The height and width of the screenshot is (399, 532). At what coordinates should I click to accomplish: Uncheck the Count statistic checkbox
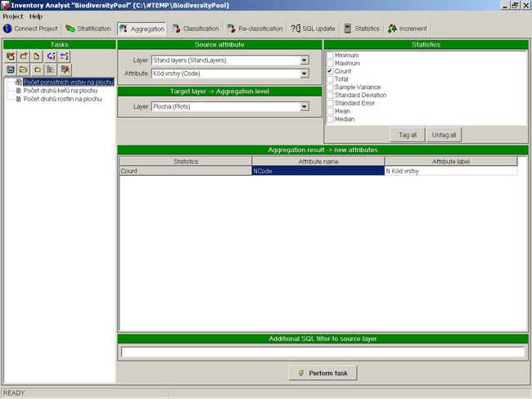[330, 71]
